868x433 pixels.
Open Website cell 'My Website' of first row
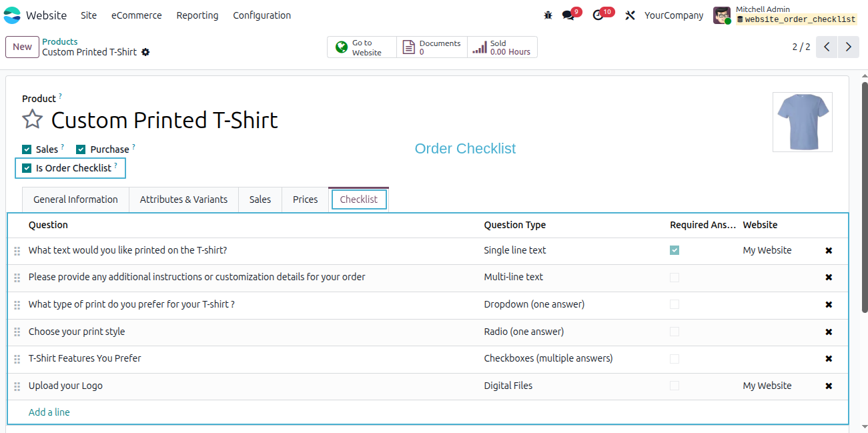click(x=767, y=250)
